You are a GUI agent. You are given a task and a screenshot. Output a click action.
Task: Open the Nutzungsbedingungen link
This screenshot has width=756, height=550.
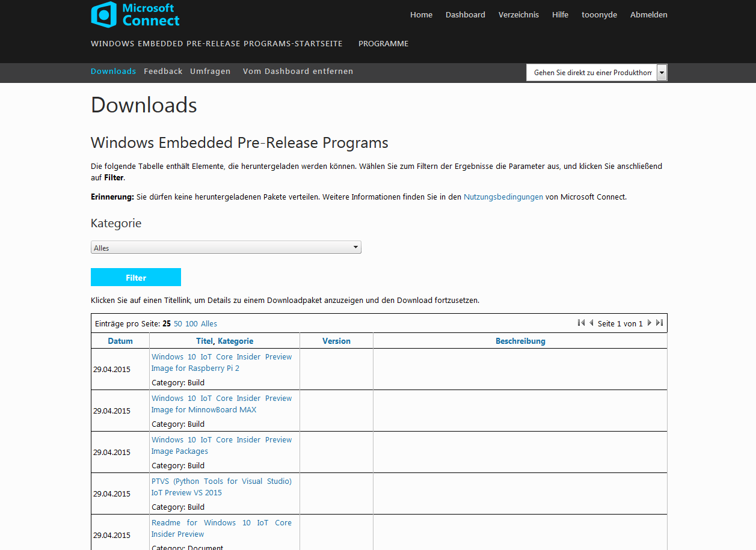pyautogui.click(x=503, y=197)
